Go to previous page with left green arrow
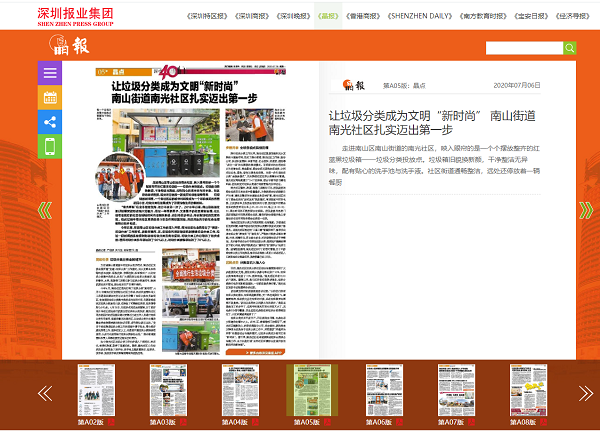600x434 pixels. point(45,210)
